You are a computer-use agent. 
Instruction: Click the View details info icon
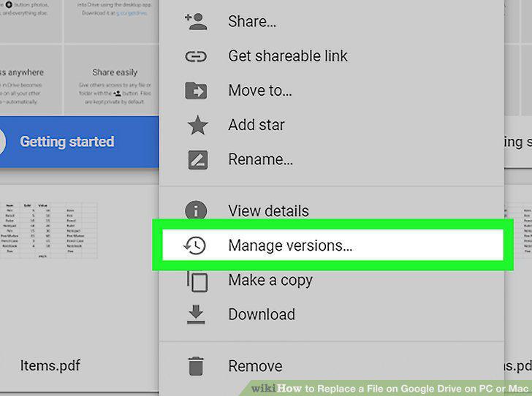coord(196,210)
